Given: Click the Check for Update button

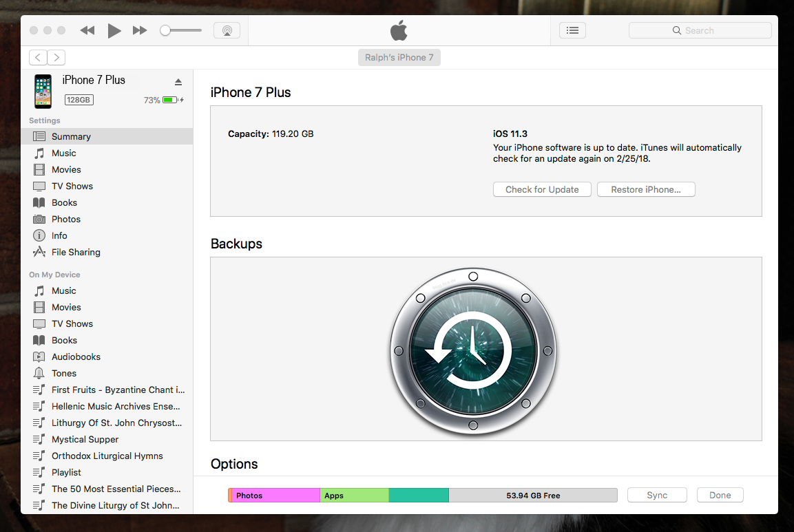Looking at the screenshot, I should [x=542, y=189].
